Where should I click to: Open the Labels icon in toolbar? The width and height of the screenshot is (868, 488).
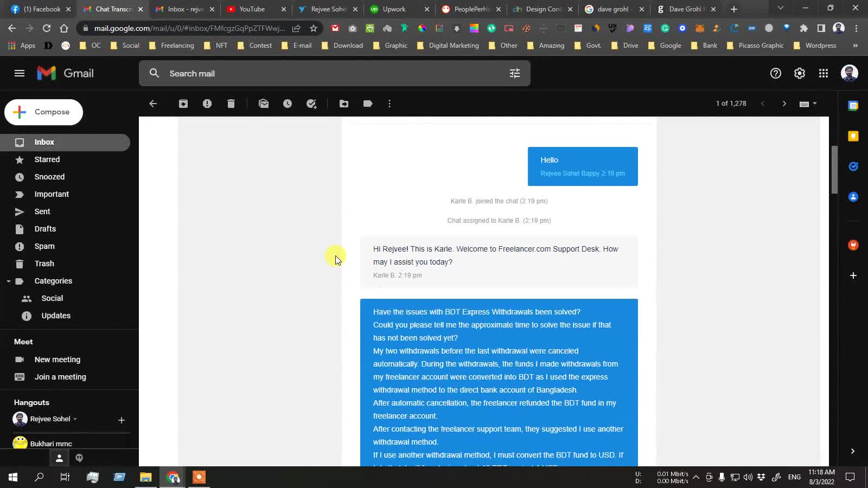click(368, 104)
